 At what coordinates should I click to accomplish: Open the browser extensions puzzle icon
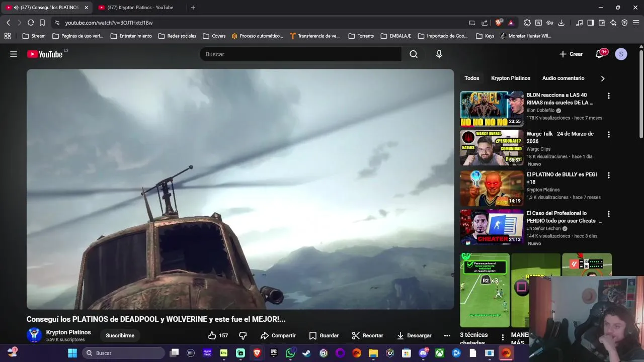tap(527, 23)
